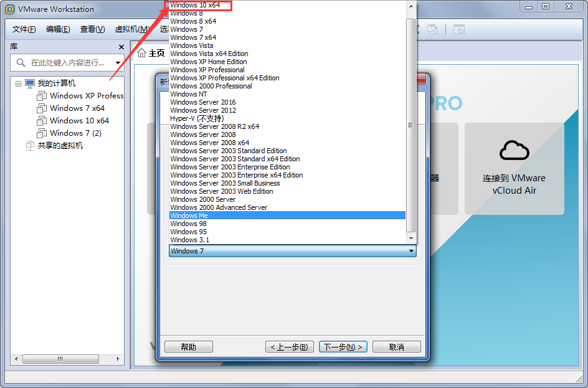This screenshot has width=588, height=388.
Task: Click the version list scrollbar up arrow
Action: coord(411,6)
